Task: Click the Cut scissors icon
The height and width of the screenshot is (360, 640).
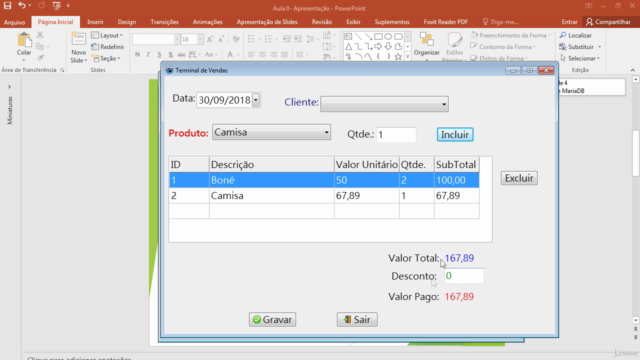Action: (40, 36)
